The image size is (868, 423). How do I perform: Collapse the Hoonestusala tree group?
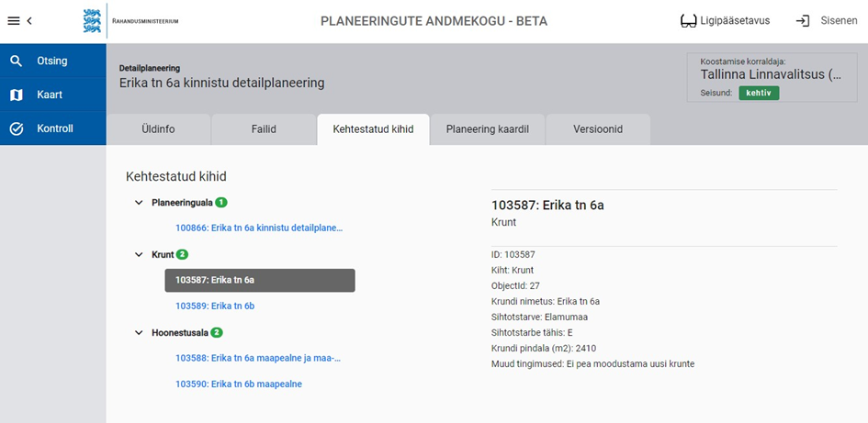click(139, 332)
